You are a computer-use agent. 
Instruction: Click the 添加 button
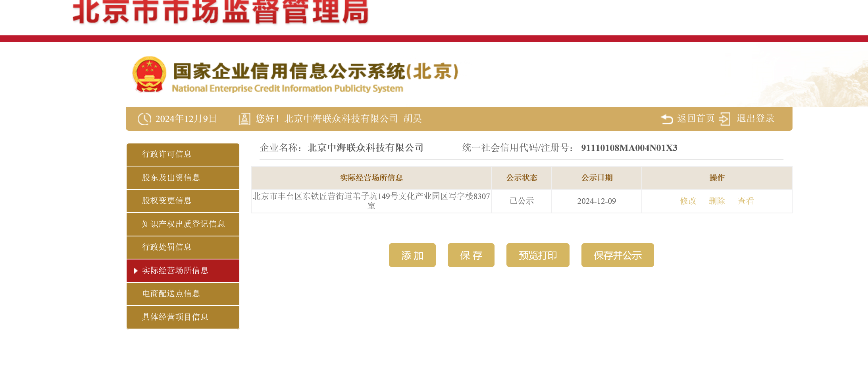coord(412,255)
